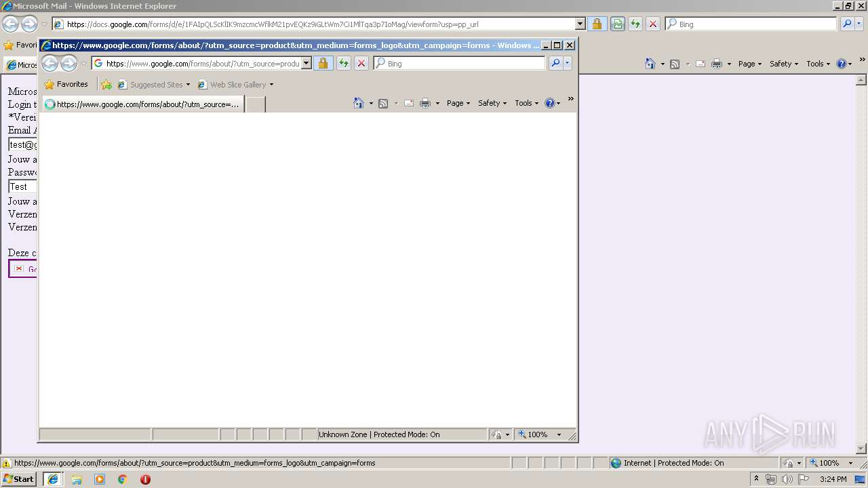Image resolution: width=868 pixels, height=488 pixels.
Task: Add to Favorites Bar in the front window
Action: tap(106, 85)
